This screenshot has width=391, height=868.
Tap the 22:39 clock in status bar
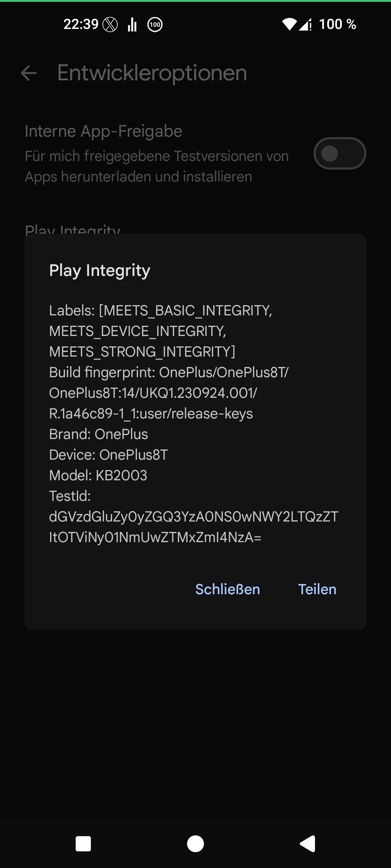[81, 25]
